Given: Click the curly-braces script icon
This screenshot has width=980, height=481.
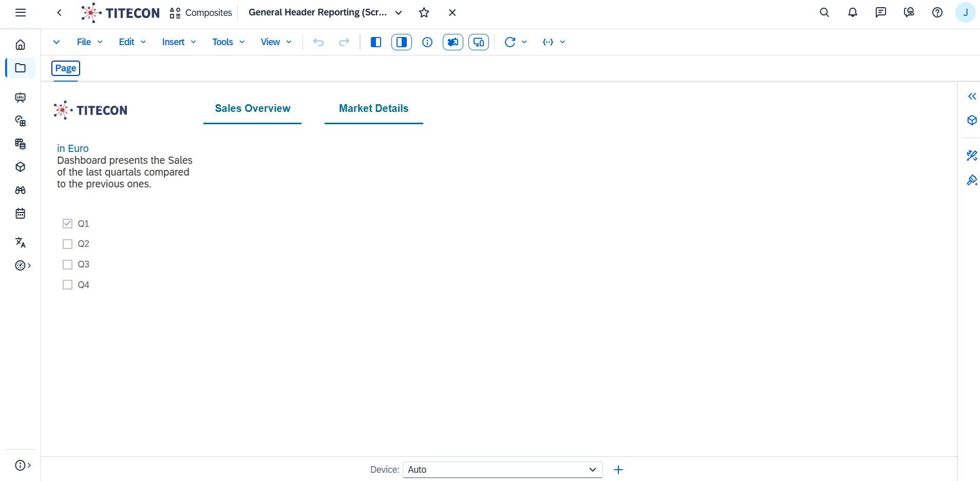Looking at the screenshot, I should pos(548,42).
